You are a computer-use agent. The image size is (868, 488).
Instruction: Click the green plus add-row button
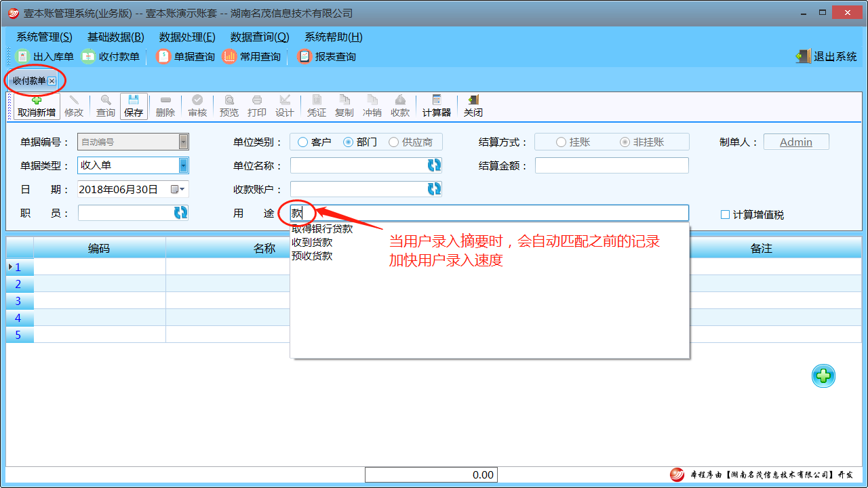pyautogui.click(x=824, y=376)
